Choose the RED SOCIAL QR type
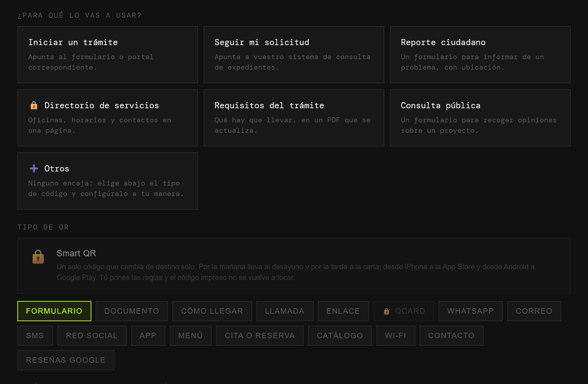Viewport: 588px width, 384px height. (x=92, y=336)
